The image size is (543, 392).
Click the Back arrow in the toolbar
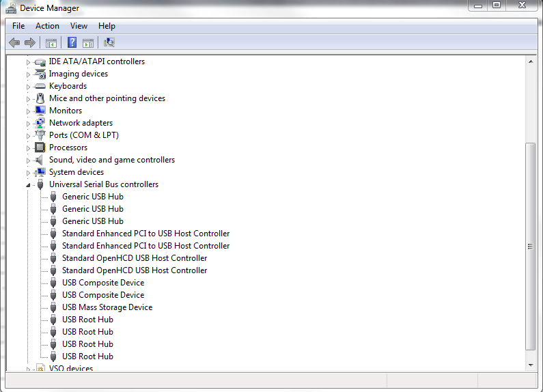click(14, 42)
